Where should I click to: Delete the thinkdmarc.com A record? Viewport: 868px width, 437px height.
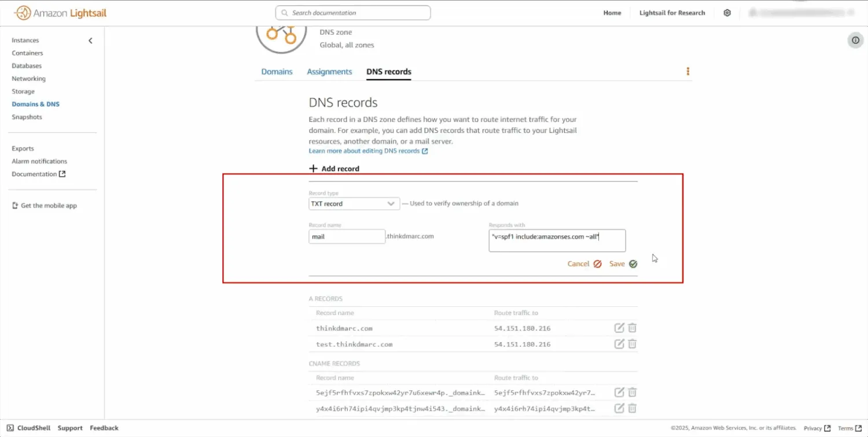coord(632,328)
